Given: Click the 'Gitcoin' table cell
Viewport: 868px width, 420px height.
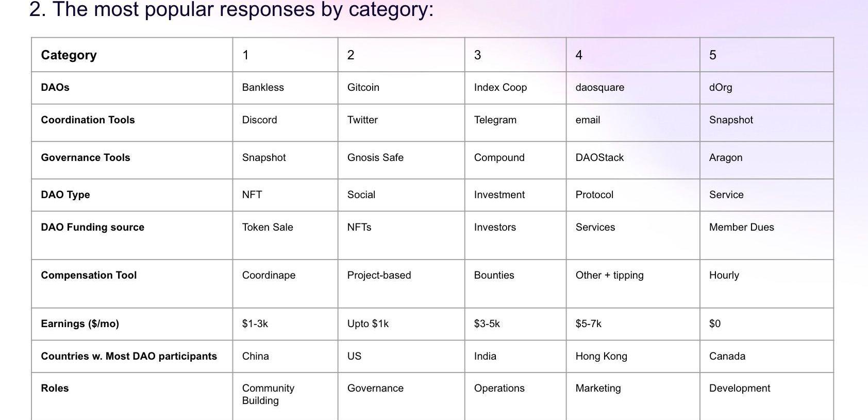Looking at the screenshot, I should click(401, 88).
